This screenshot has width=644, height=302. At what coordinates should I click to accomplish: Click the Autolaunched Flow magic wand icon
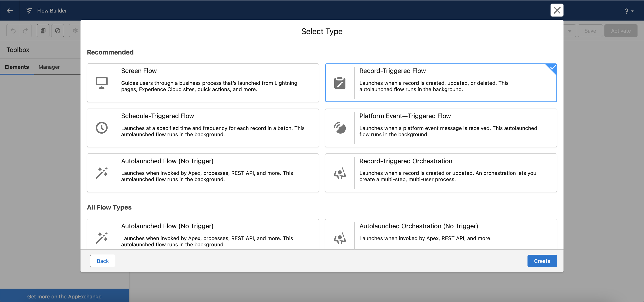pyautogui.click(x=102, y=173)
